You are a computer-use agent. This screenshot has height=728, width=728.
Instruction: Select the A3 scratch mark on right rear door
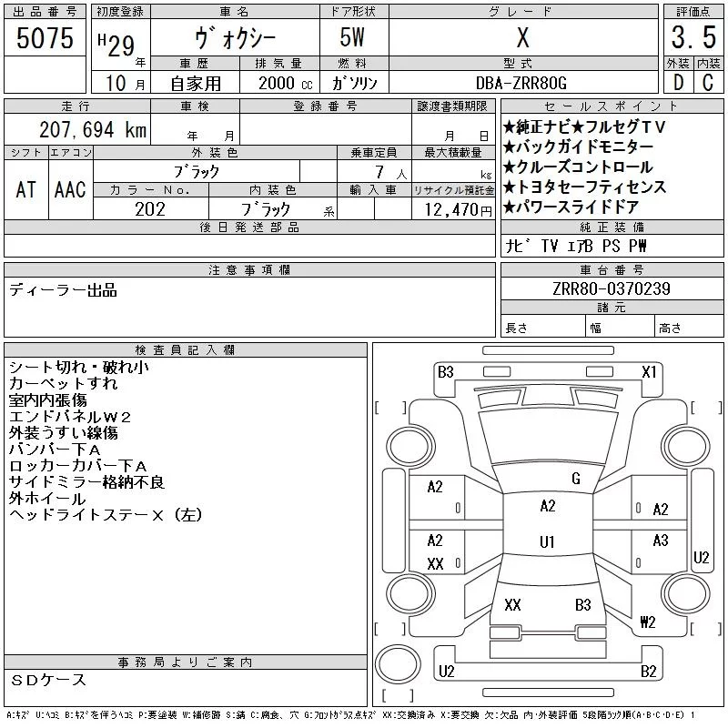661,541
